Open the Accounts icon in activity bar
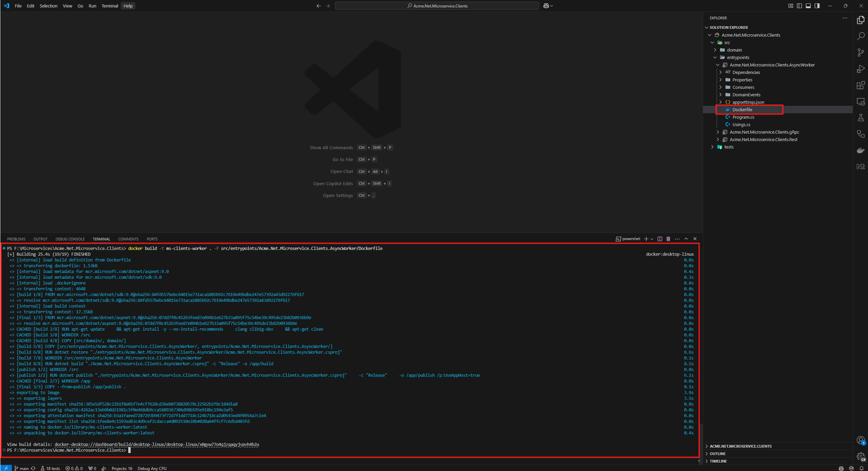 point(861,440)
